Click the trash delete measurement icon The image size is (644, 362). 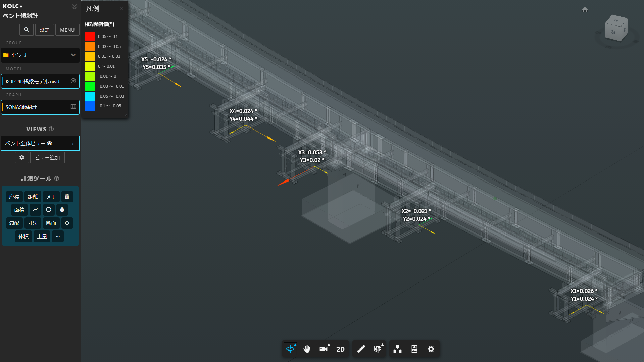point(67,197)
